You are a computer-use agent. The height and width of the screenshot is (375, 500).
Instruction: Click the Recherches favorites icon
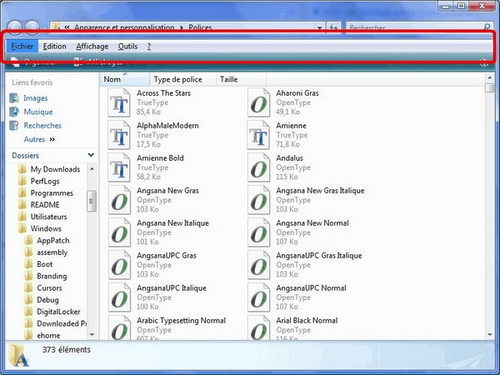click(x=14, y=126)
